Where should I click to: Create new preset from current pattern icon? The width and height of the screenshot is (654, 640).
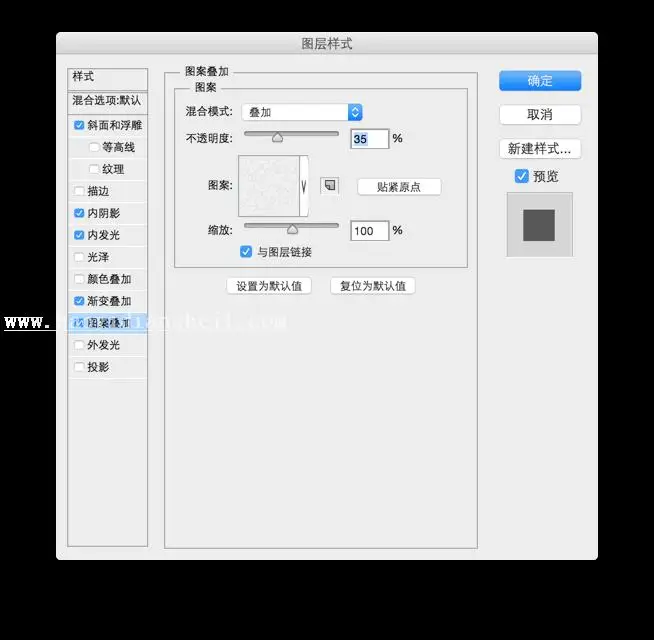[330, 185]
